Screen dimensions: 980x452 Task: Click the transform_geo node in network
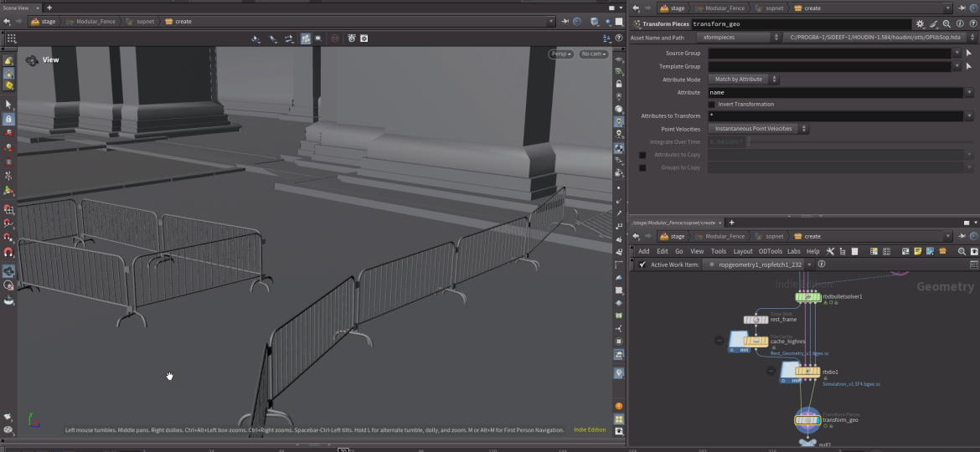click(807, 419)
